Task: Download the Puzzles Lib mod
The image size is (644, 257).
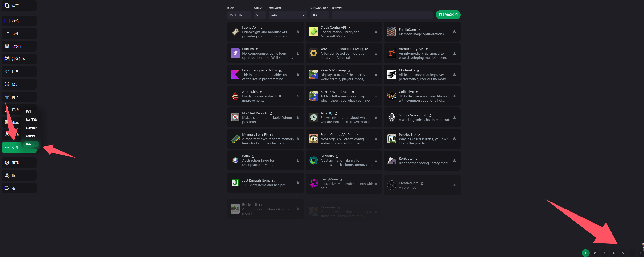Action: point(454,139)
